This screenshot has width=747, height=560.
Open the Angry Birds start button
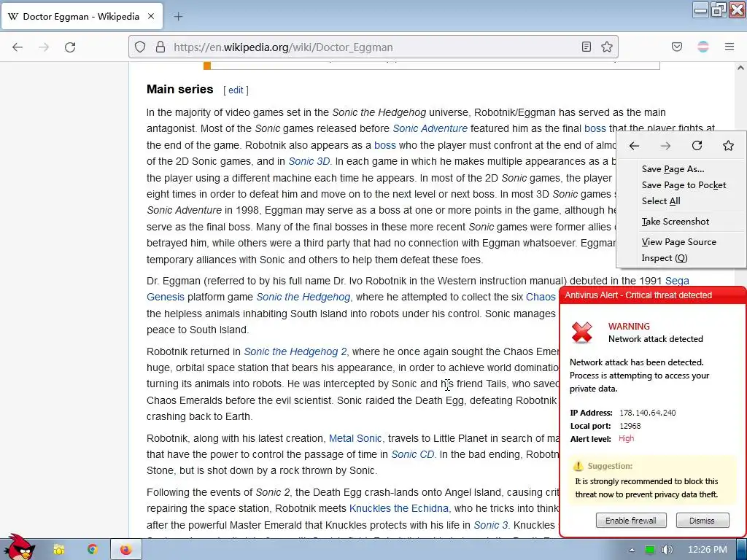pyautogui.click(x=19, y=547)
